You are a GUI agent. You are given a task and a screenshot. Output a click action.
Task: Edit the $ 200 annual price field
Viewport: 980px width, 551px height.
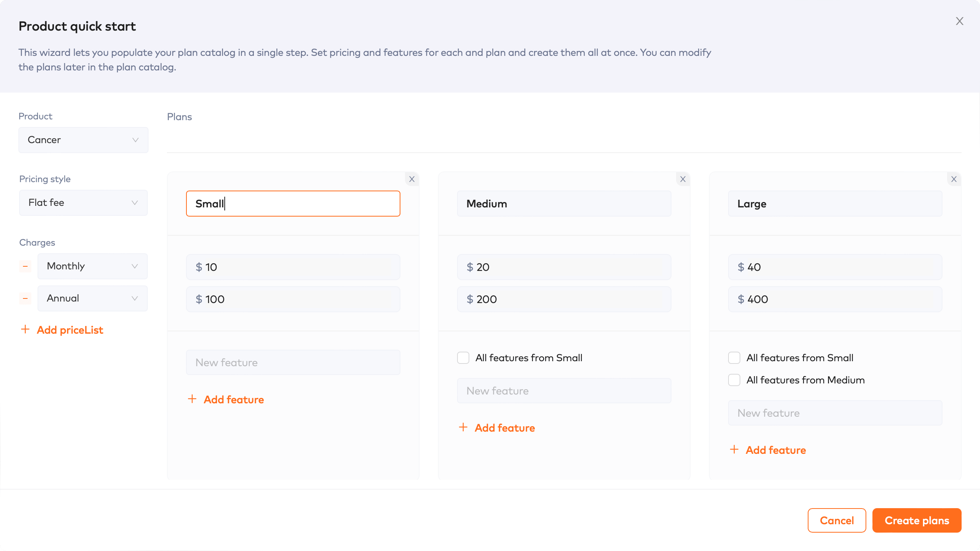click(x=564, y=299)
